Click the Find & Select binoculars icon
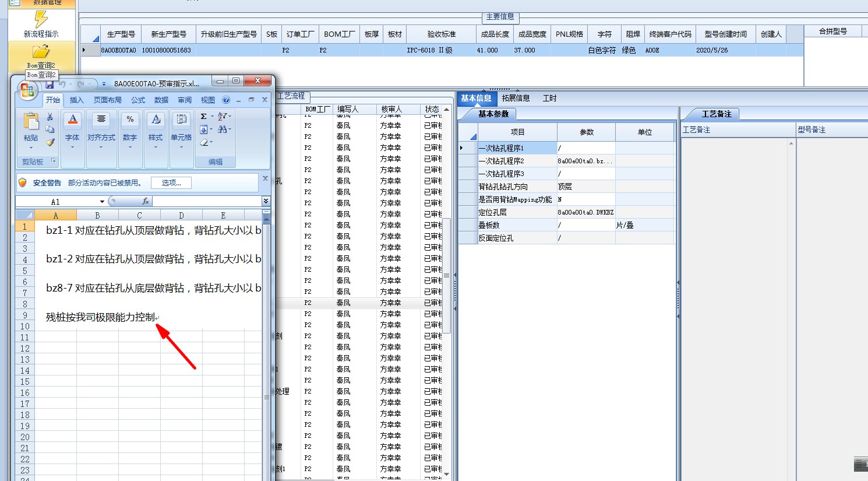The height and width of the screenshot is (481, 868). 222,129
